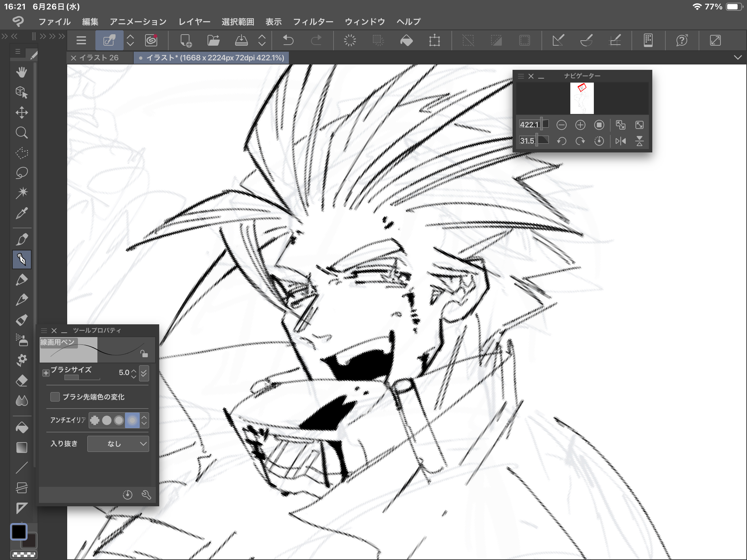Click the Fill icon in command bar
Screen dimensions: 747x560
click(406, 41)
